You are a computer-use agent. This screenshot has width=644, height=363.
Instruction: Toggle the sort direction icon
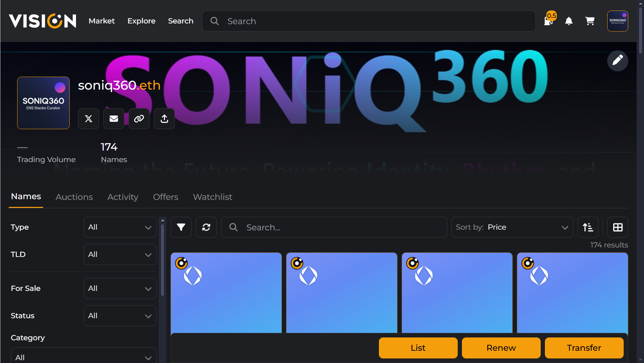[x=588, y=227]
